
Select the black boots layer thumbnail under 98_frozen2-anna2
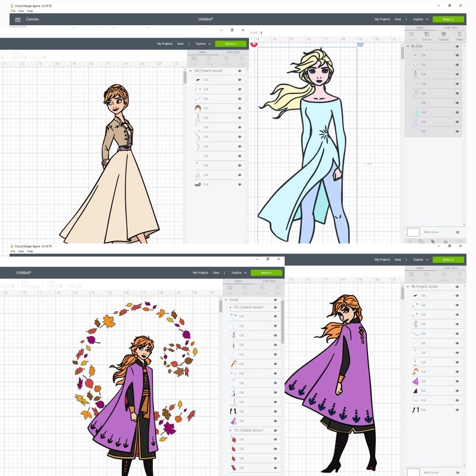[x=415, y=409]
